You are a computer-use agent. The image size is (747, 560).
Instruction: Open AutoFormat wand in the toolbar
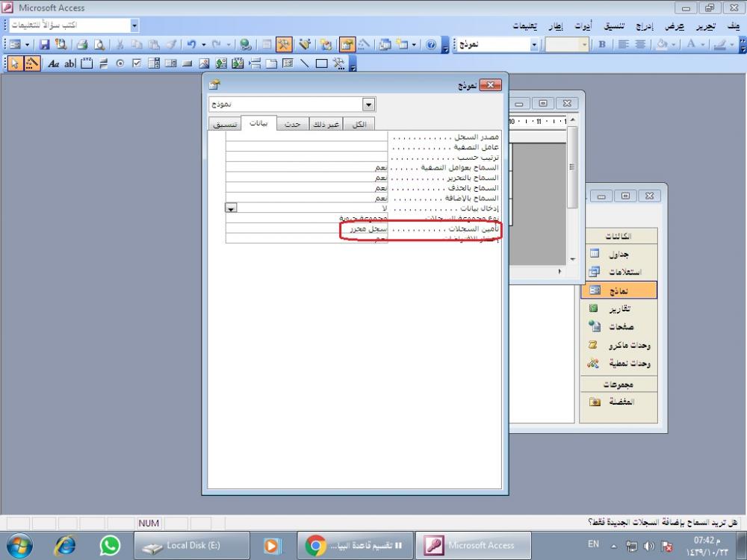[x=305, y=45]
